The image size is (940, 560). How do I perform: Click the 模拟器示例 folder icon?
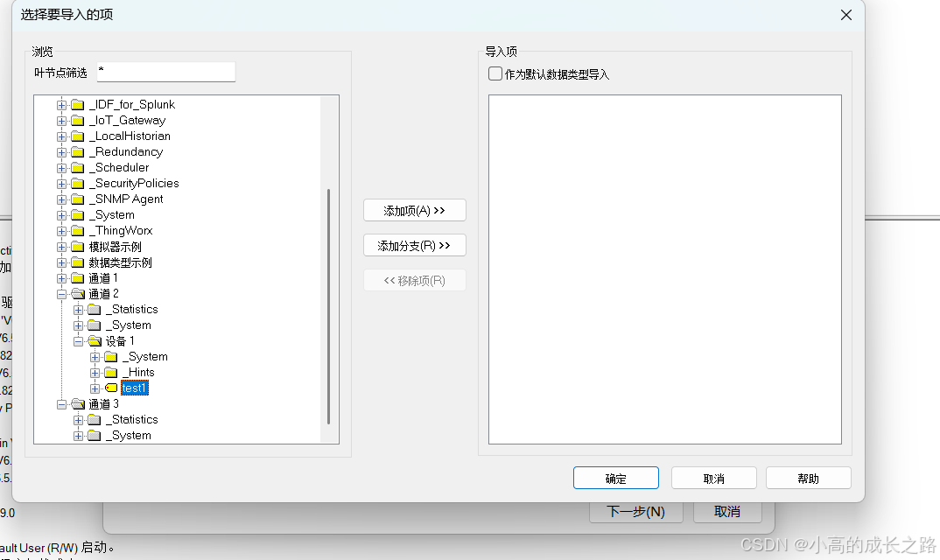tap(77, 247)
